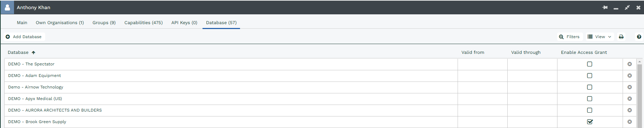
Task: Click the shrink window arrows icon
Action: pos(627,7)
